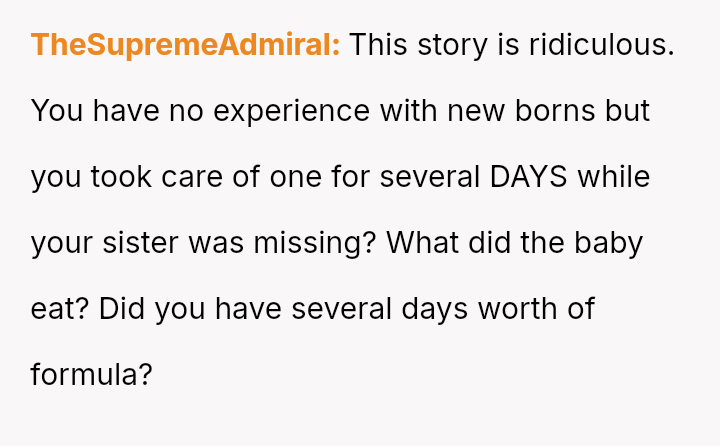Click the uppercase word "DAYS"
720x446 pixels.
(x=529, y=177)
